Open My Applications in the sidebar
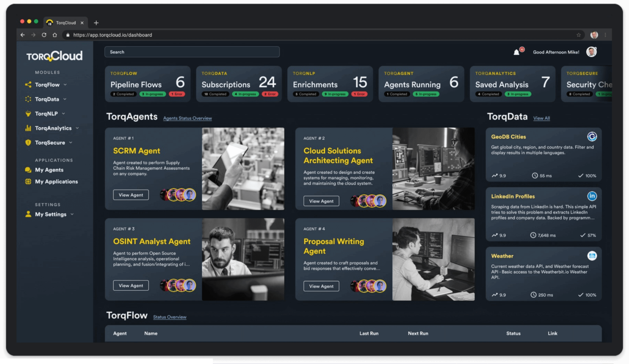 [x=56, y=182]
